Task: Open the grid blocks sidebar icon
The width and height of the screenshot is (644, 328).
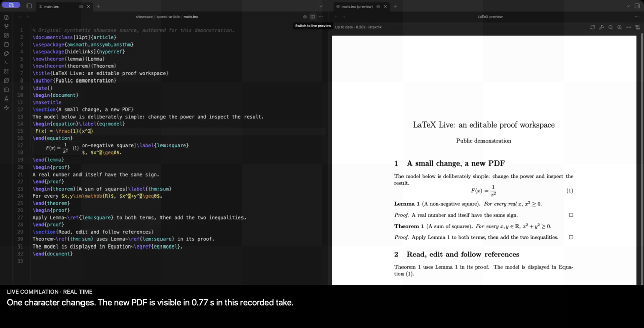Action: [x=6, y=35]
